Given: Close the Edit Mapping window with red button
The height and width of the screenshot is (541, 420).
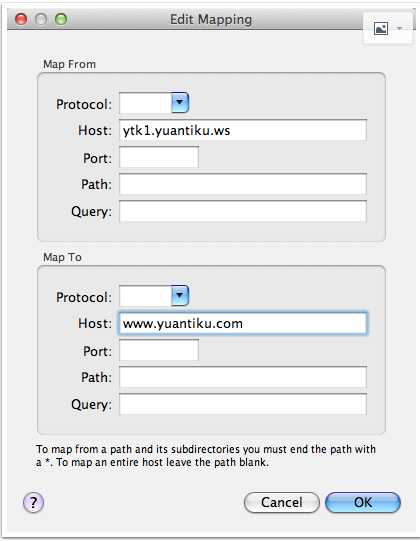Looking at the screenshot, I should [21, 19].
